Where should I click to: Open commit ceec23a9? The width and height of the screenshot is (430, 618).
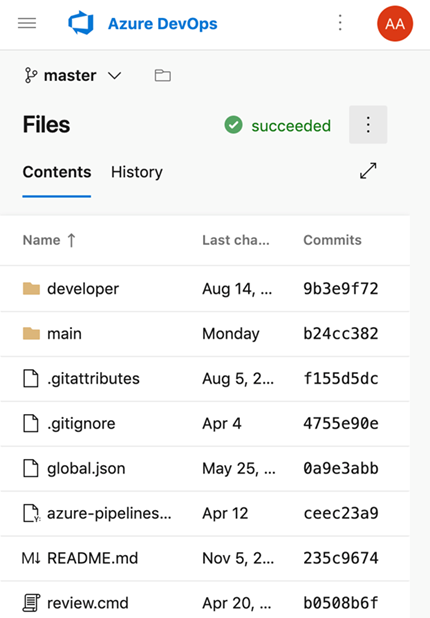click(341, 514)
